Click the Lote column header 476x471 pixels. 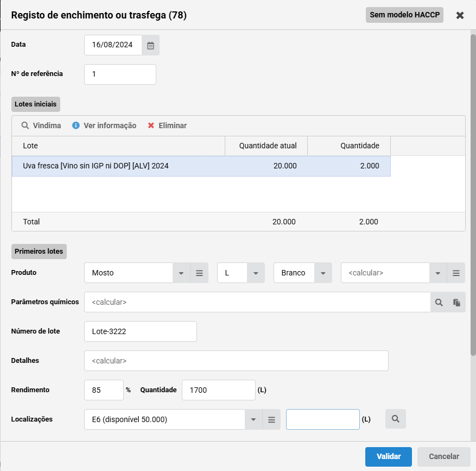point(118,146)
